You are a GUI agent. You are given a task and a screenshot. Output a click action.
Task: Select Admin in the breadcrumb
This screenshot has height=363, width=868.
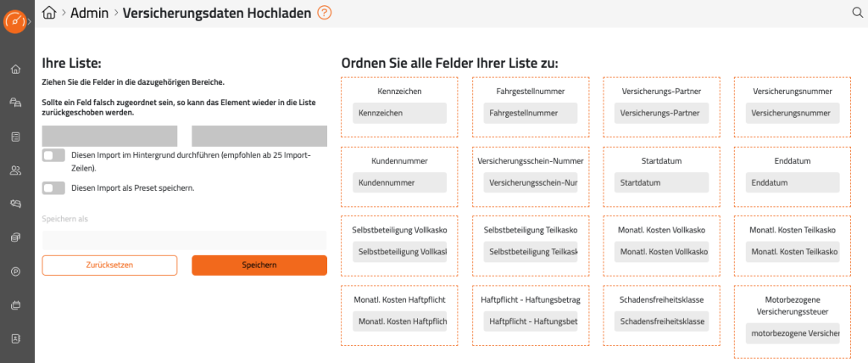coord(91,13)
